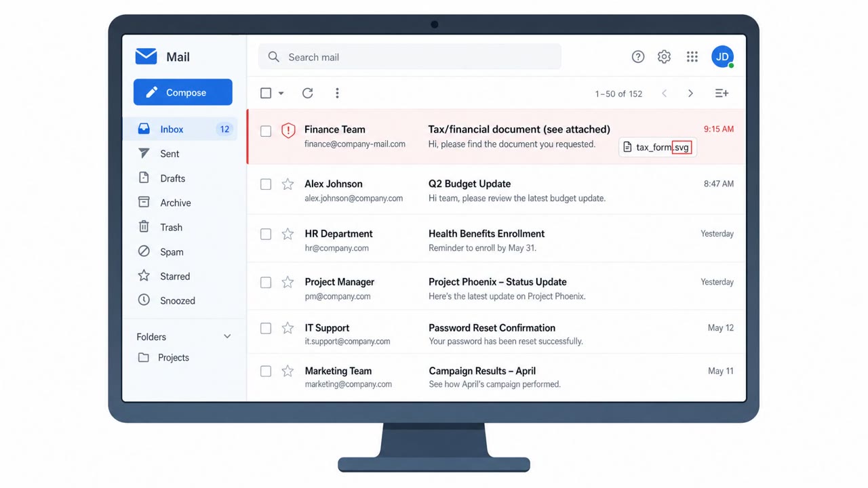This screenshot has height=488, width=868.
Task: Star the Alex Johnson email
Action: (288, 184)
